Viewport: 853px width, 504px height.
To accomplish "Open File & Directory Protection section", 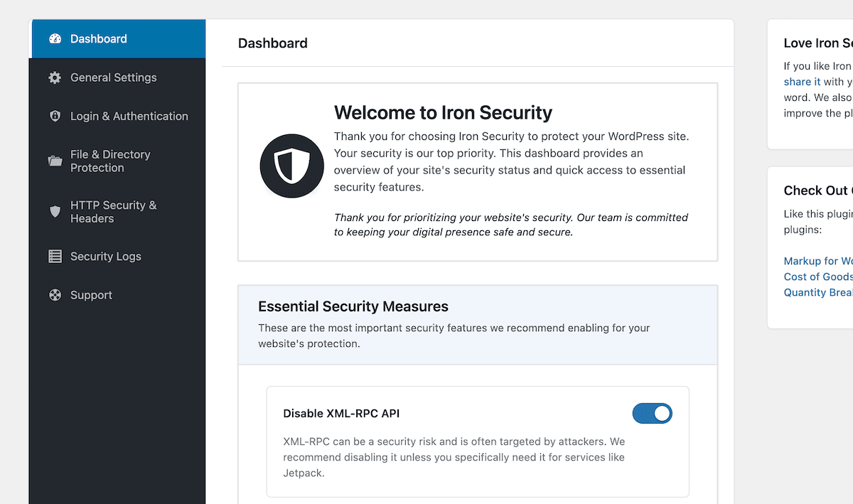I will (x=117, y=161).
